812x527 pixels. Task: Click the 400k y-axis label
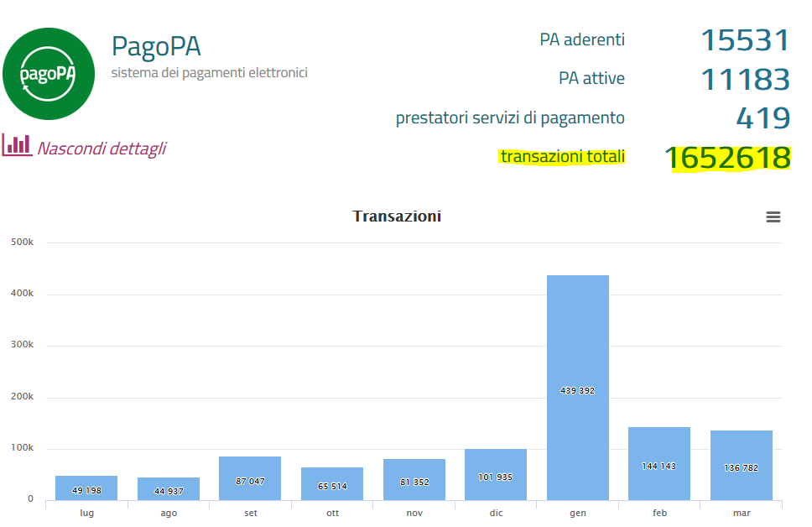click(x=23, y=294)
